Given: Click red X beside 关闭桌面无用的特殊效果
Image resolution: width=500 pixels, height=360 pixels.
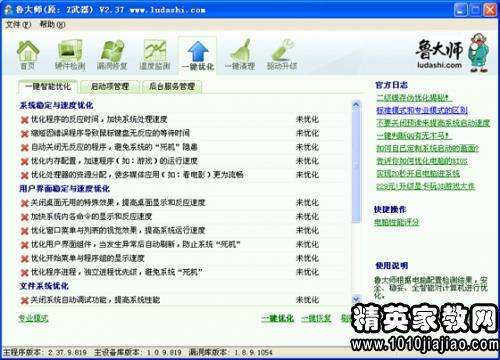Looking at the screenshot, I should [24, 203].
